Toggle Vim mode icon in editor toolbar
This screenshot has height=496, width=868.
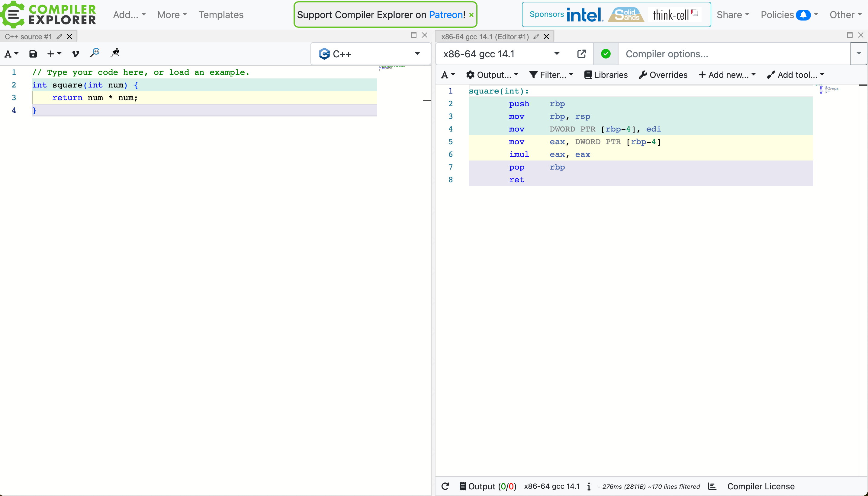pos(75,54)
